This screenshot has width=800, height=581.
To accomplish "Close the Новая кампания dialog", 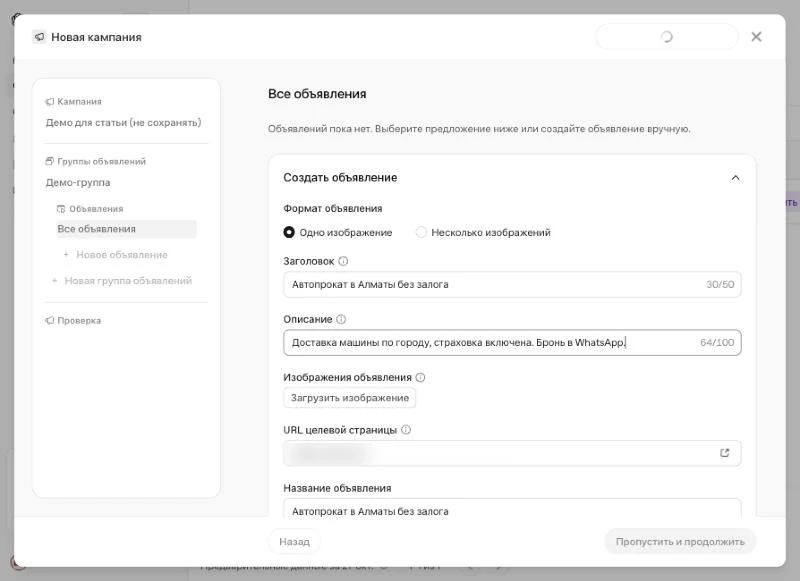I will (756, 37).
